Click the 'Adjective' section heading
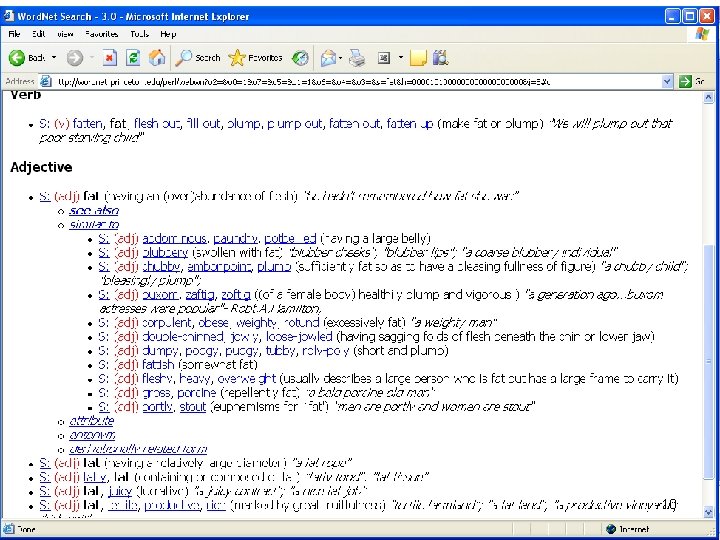Image resolution: width=720 pixels, height=540 pixels. pos(41,167)
